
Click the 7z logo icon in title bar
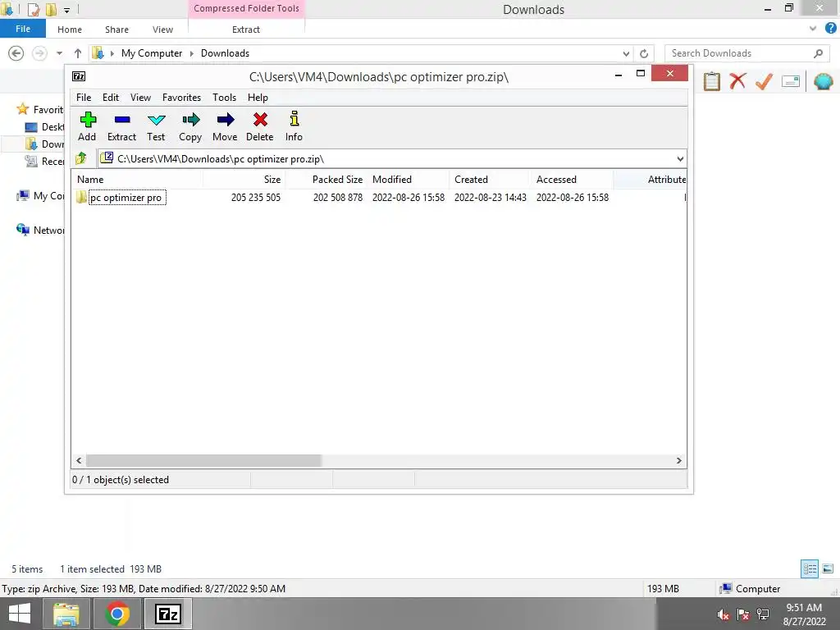pos(79,76)
